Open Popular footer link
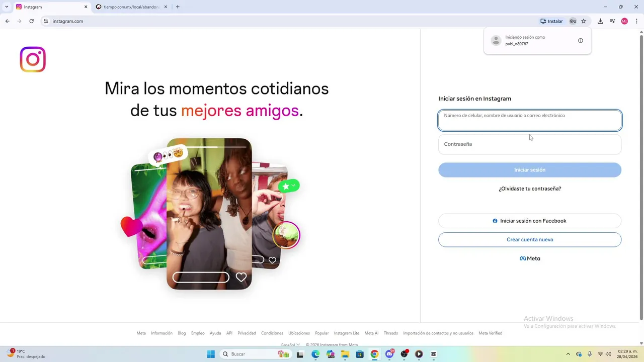644x362 pixels. [322, 333]
